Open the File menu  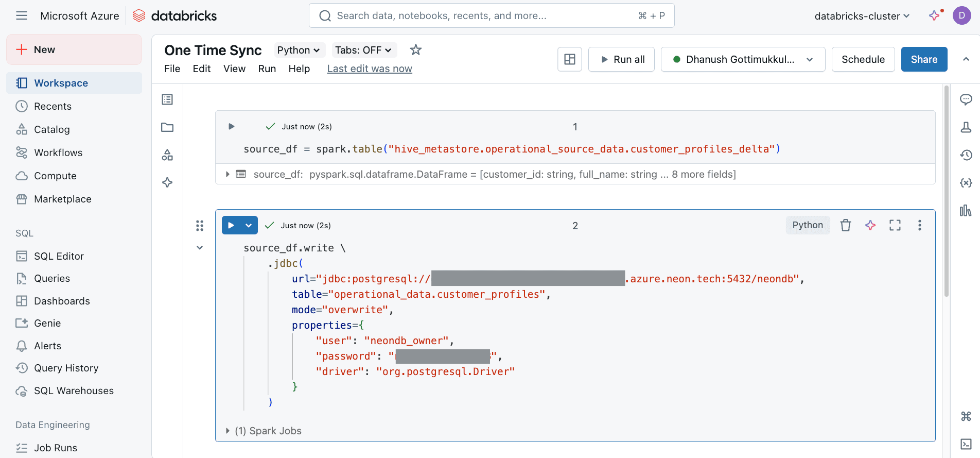click(172, 69)
